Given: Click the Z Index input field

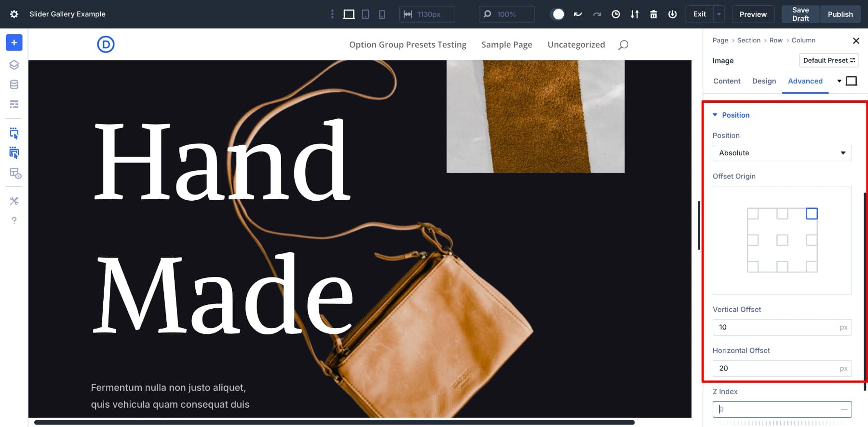Looking at the screenshot, I should (x=782, y=409).
